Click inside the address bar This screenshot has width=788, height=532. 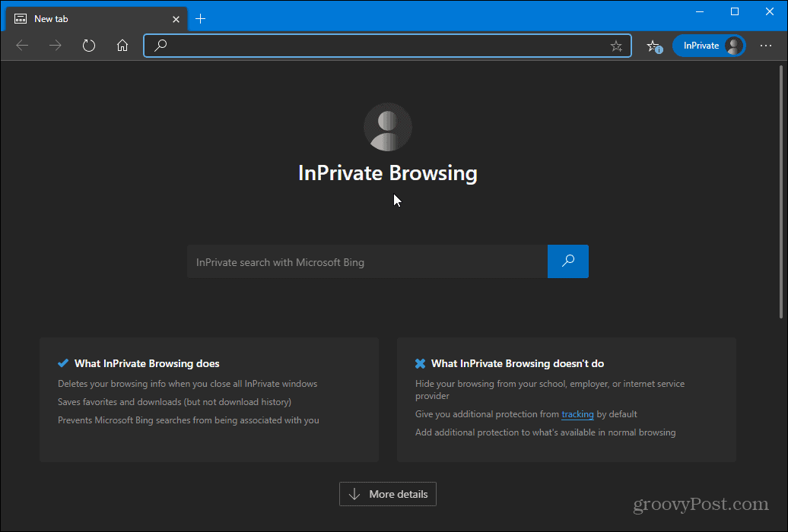387,46
